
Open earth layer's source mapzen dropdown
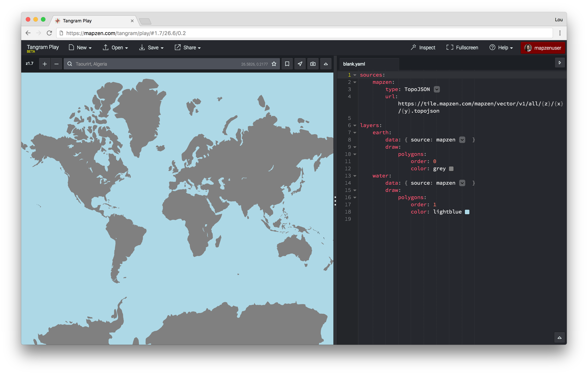[462, 140]
